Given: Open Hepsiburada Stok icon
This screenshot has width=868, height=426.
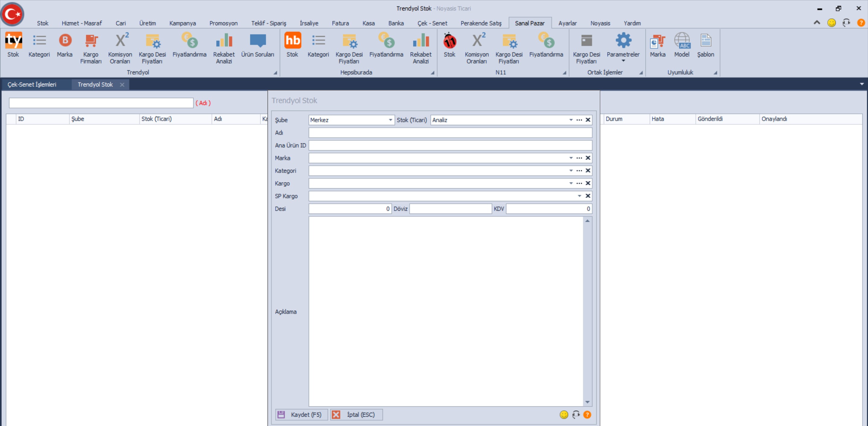Looking at the screenshot, I should pos(292,45).
